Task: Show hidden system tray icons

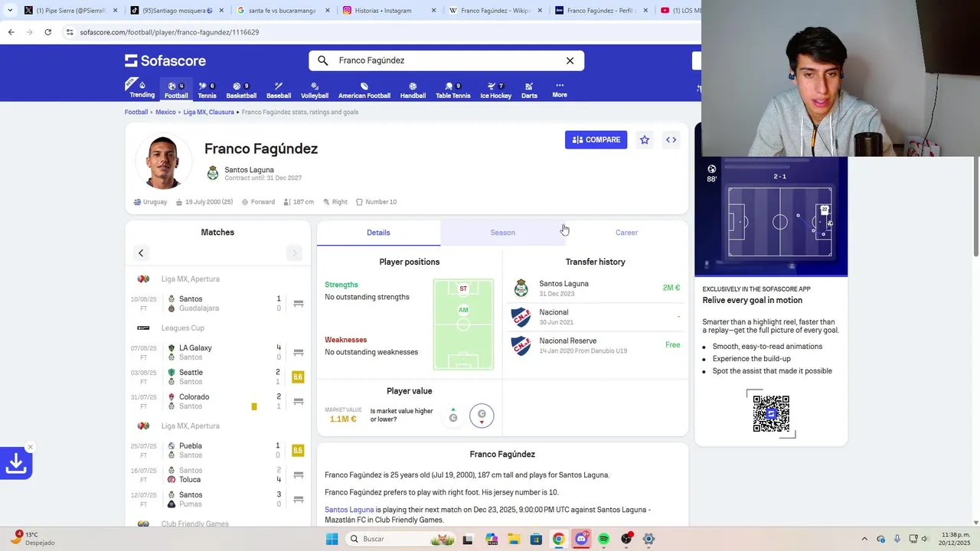Action: click(864, 539)
